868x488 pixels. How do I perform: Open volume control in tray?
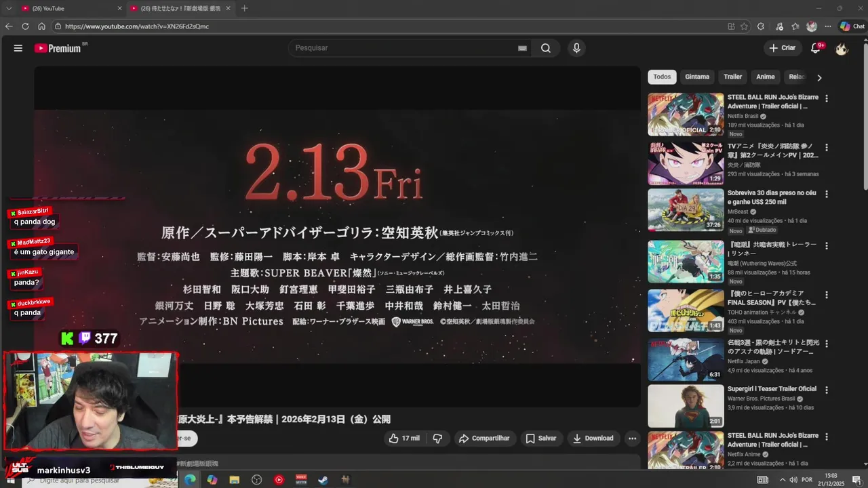tap(793, 480)
